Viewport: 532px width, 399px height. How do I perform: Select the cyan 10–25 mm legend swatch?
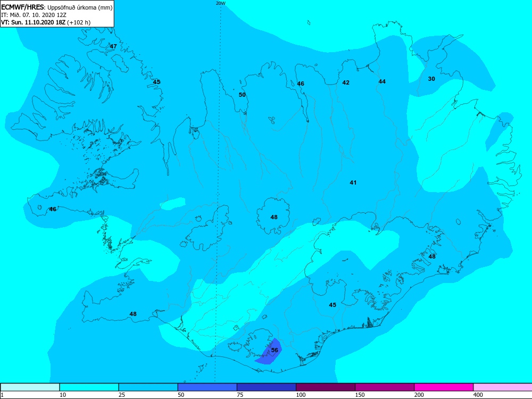[x=89, y=387]
